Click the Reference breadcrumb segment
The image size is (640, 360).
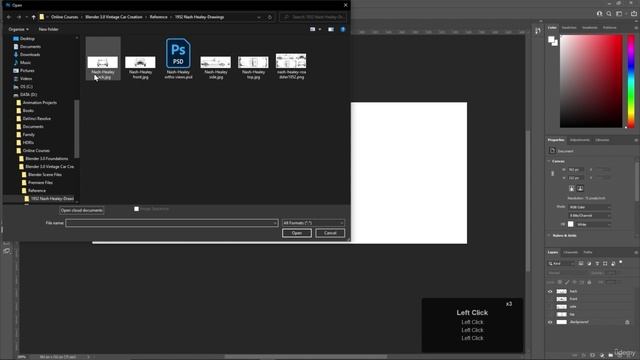tap(158, 17)
